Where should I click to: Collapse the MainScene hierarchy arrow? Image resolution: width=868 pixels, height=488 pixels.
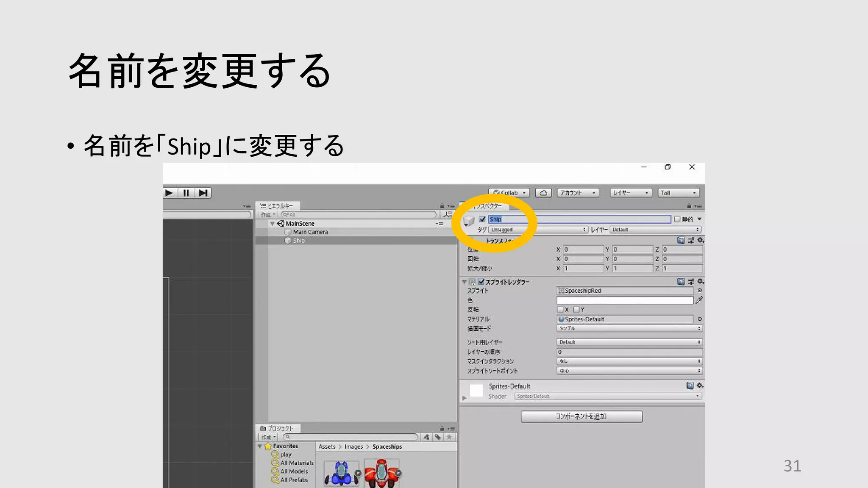(x=272, y=224)
